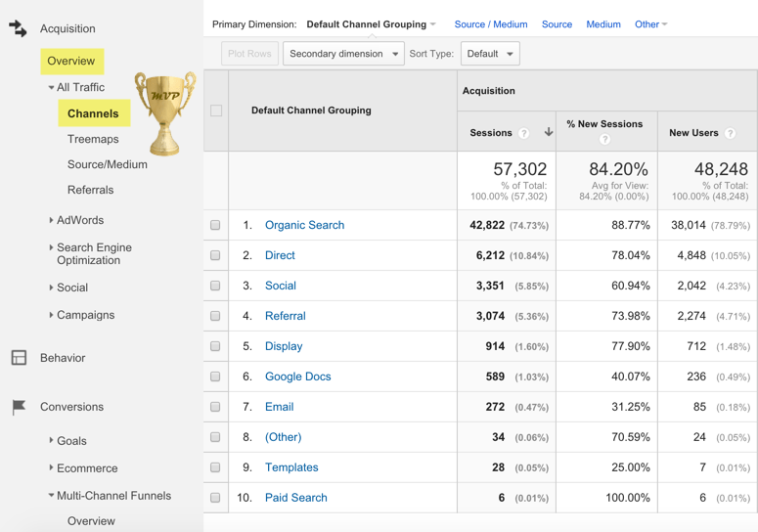
Task: Switch primary dimension to Source
Action: click(x=557, y=24)
